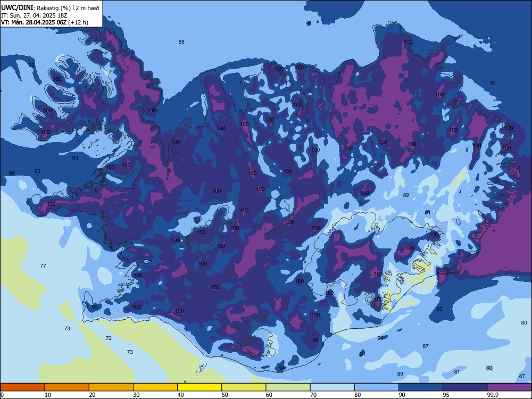
Task: Click the purple above-99.9 legend swatch
Action: [x=509, y=387]
